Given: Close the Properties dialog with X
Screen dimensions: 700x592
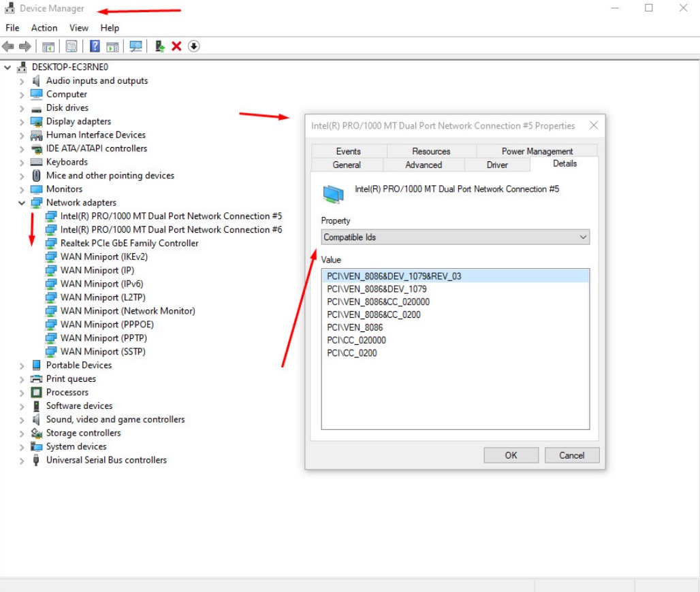Looking at the screenshot, I should pyautogui.click(x=593, y=125).
